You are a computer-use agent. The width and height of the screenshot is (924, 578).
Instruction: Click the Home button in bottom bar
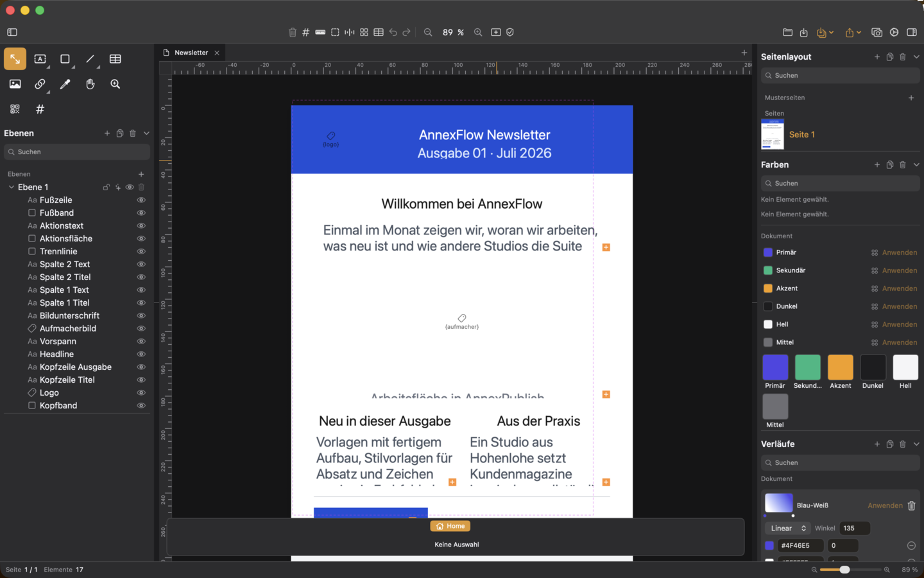coord(450,527)
